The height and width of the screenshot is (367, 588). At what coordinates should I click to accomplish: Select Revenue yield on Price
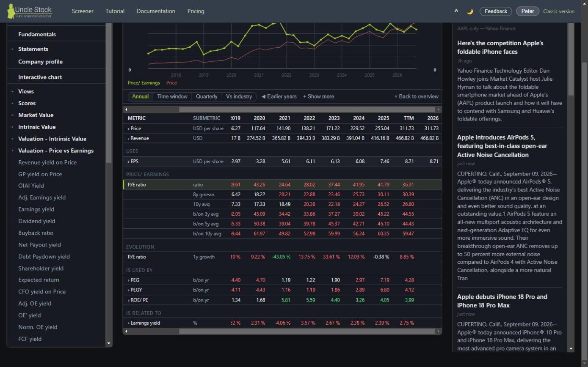[x=47, y=162]
